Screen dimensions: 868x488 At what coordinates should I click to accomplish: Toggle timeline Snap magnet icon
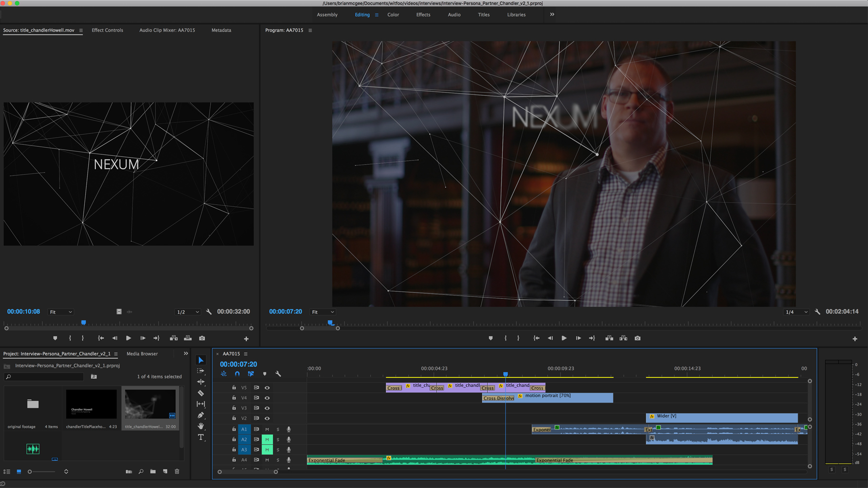coord(237,374)
